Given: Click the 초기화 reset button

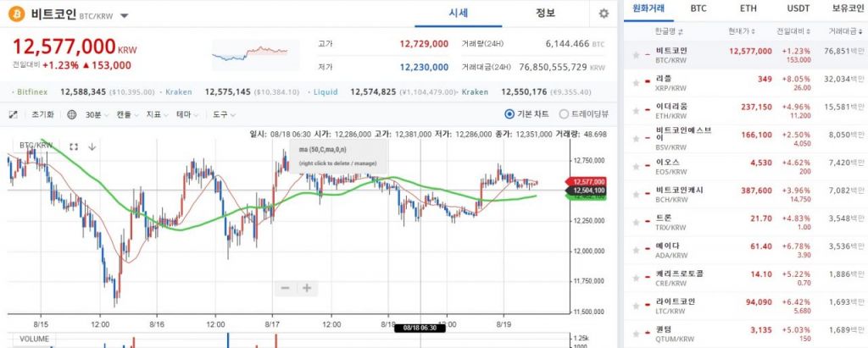Looking at the screenshot, I should [x=42, y=114].
